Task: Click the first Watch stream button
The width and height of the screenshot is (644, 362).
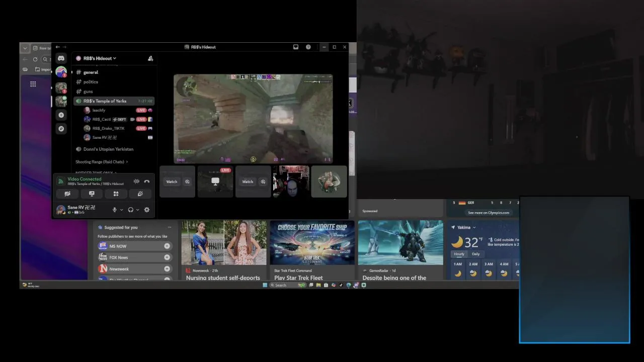Action: [172, 182]
